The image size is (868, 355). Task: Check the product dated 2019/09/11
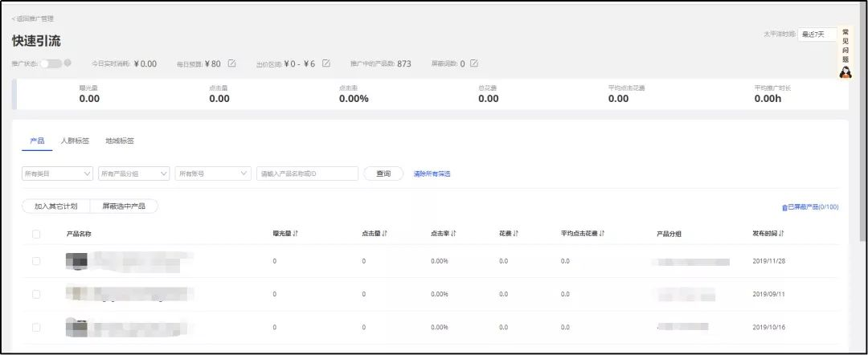[x=36, y=294]
